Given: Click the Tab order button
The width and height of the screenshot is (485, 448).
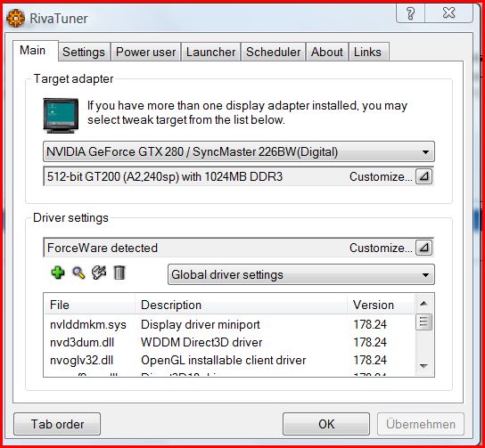Looking at the screenshot, I should 57,424.
